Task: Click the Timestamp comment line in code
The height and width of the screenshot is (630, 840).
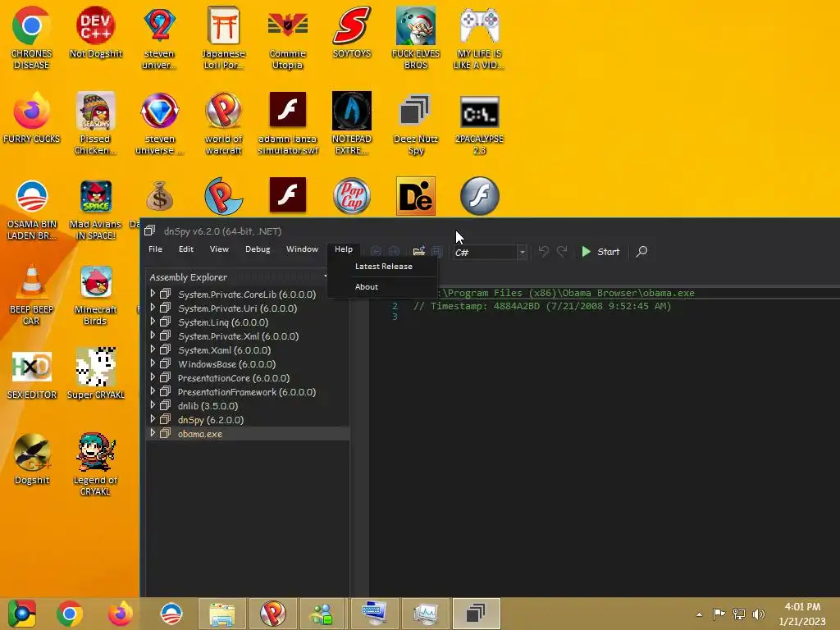Action: pos(542,306)
